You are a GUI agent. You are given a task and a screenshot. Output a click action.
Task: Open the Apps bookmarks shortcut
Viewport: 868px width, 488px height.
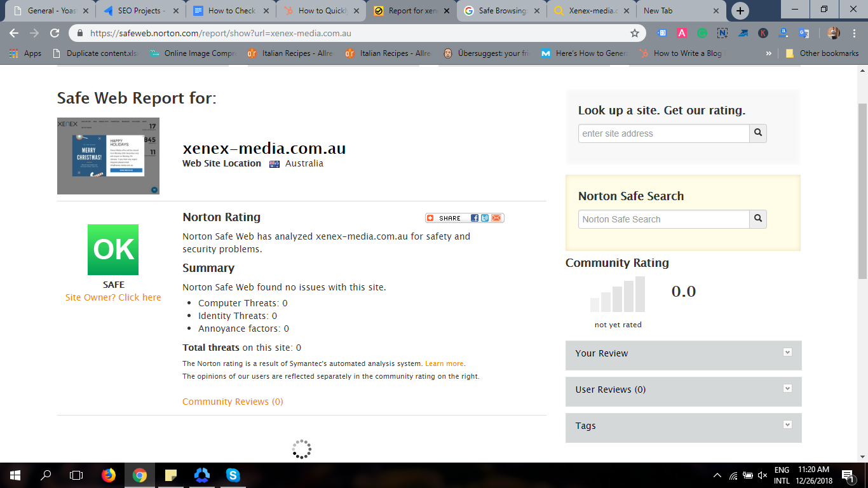(26, 53)
